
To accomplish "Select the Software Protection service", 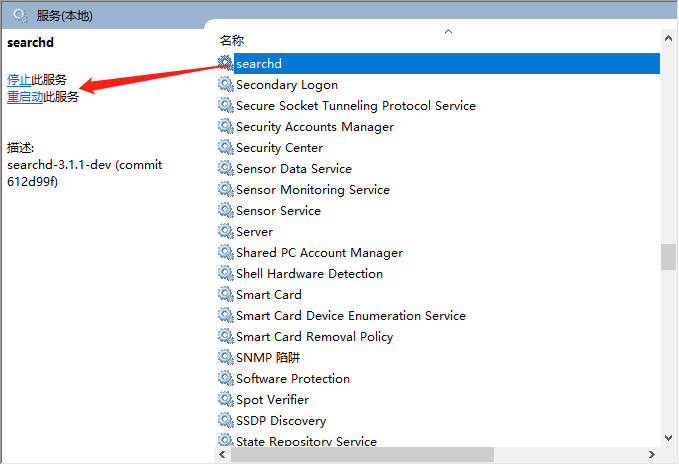I will pyautogui.click(x=292, y=379).
